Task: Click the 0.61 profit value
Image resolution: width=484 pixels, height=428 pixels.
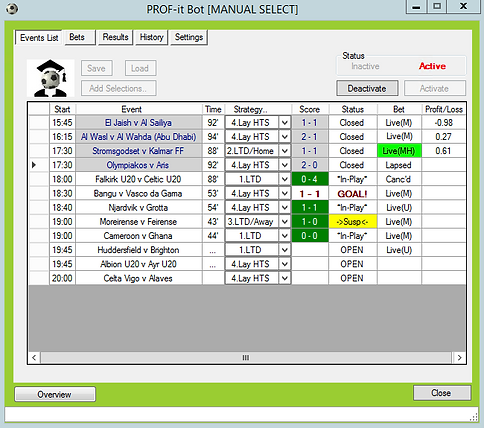Action: (x=444, y=151)
